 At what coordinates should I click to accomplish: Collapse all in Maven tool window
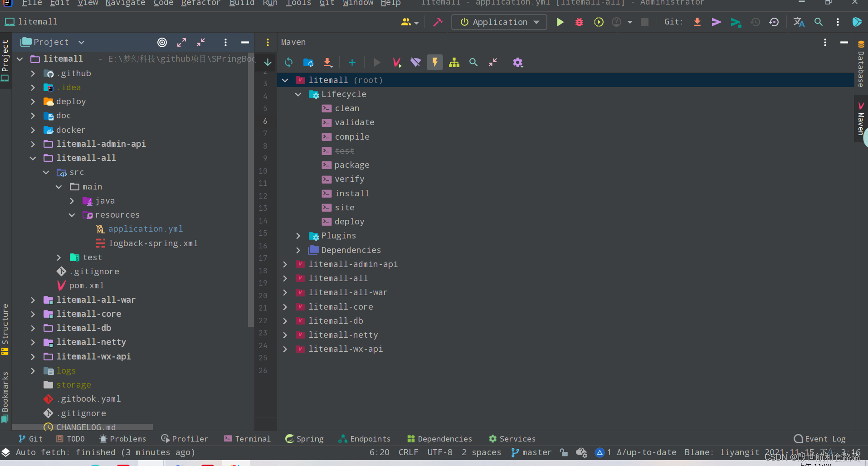[x=493, y=63]
